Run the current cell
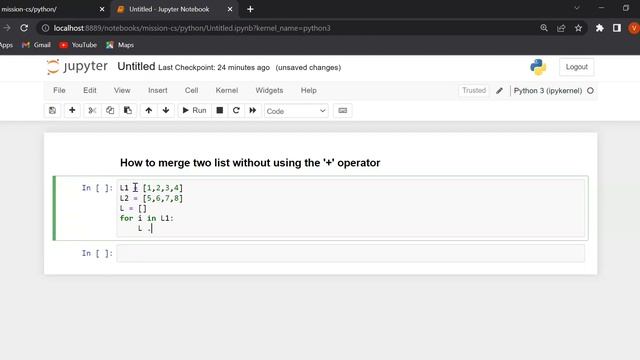This screenshot has width=640, height=360. tap(194, 110)
